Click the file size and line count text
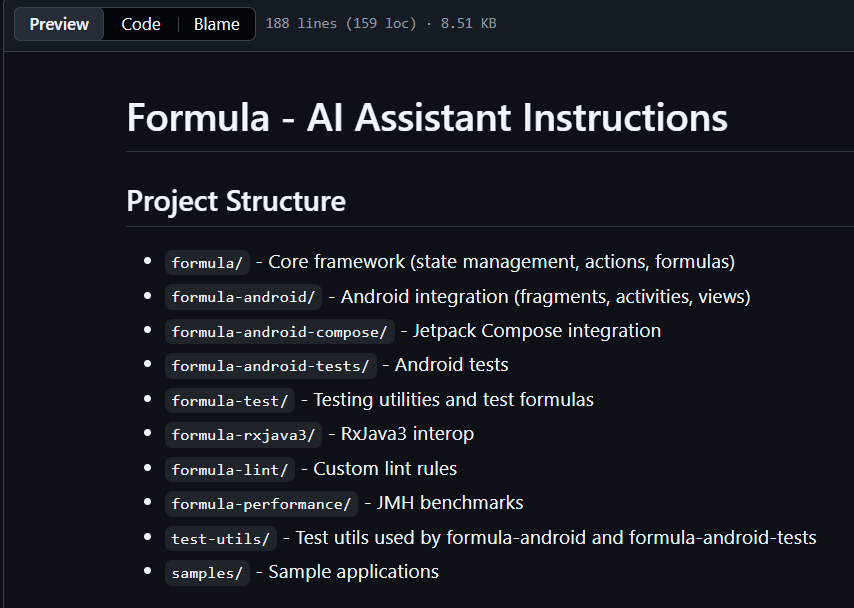The height and width of the screenshot is (608, 854). (380, 24)
